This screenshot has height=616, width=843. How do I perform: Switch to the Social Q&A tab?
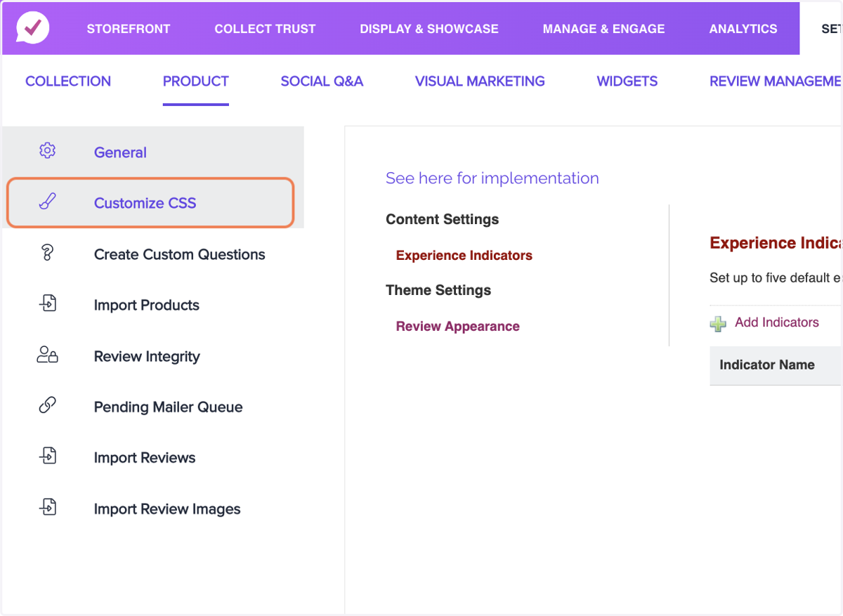coord(322,81)
